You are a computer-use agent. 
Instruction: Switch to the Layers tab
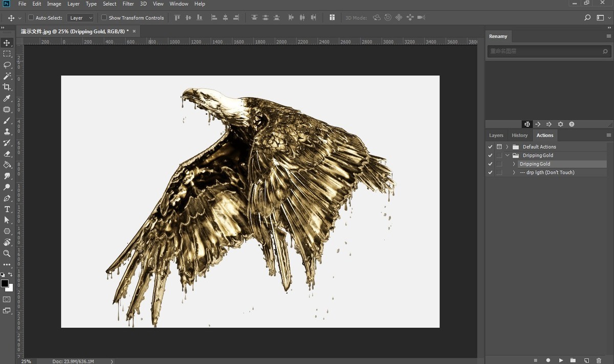click(496, 135)
